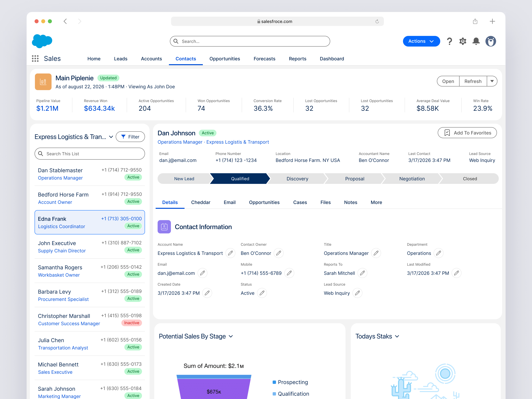Go back with the browser back arrow
This screenshot has width=532, height=399.
65,21
